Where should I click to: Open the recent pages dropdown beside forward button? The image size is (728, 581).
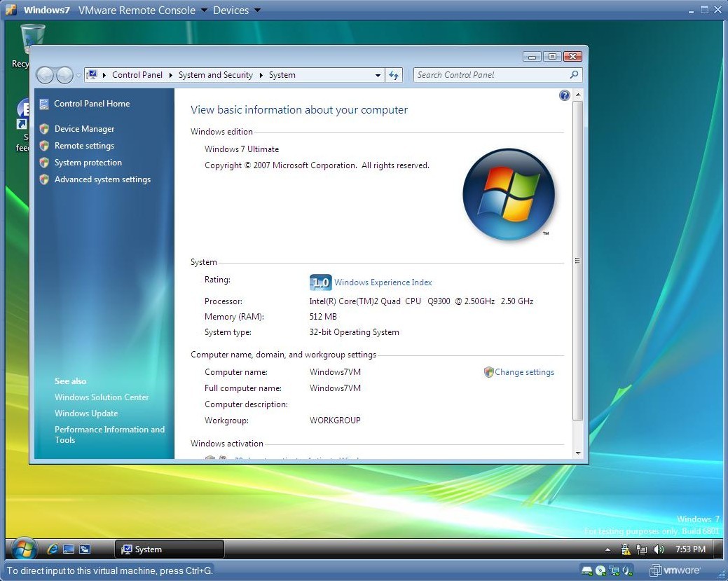78,75
